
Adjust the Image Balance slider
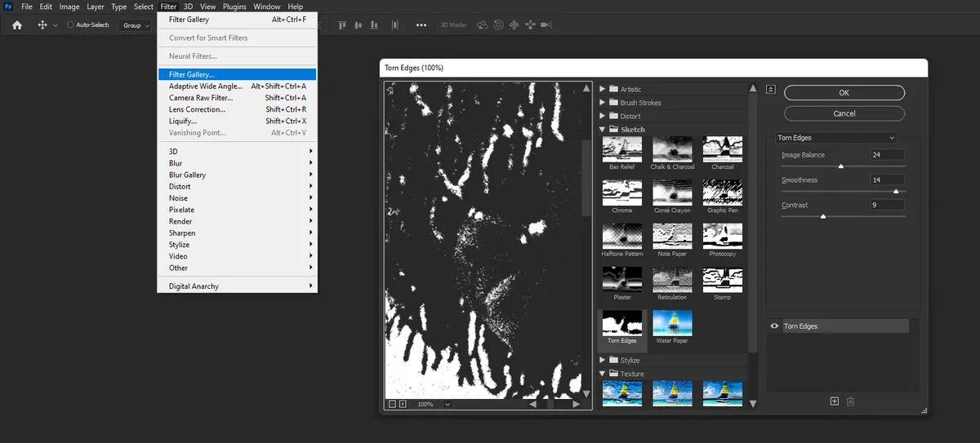point(841,166)
